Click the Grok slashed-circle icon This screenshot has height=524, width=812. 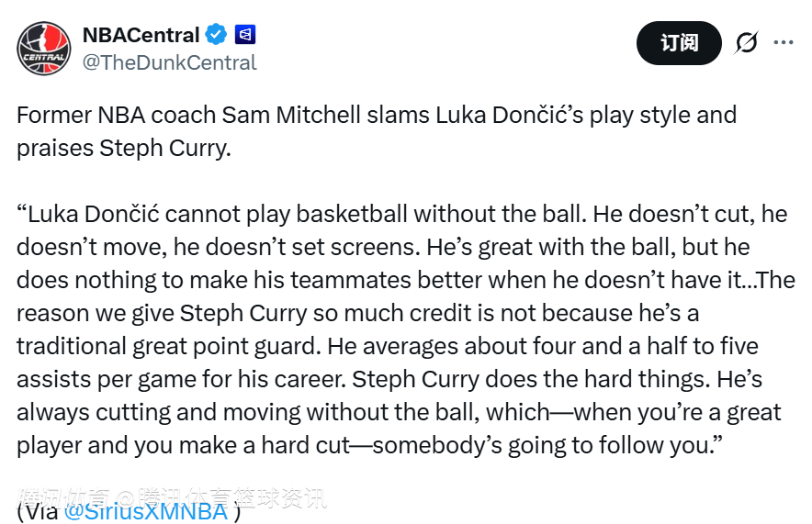pos(746,42)
